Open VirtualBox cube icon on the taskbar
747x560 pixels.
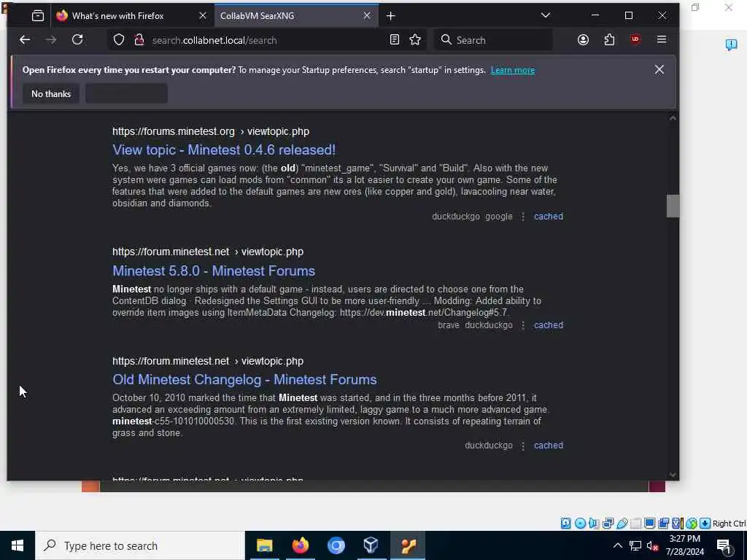(371, 545)
